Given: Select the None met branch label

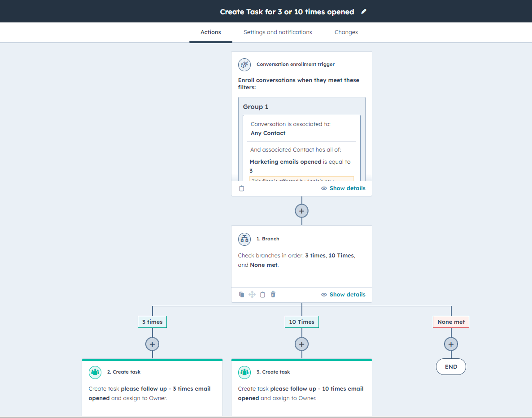Looking at the screenshot, I should pos(451,322).
